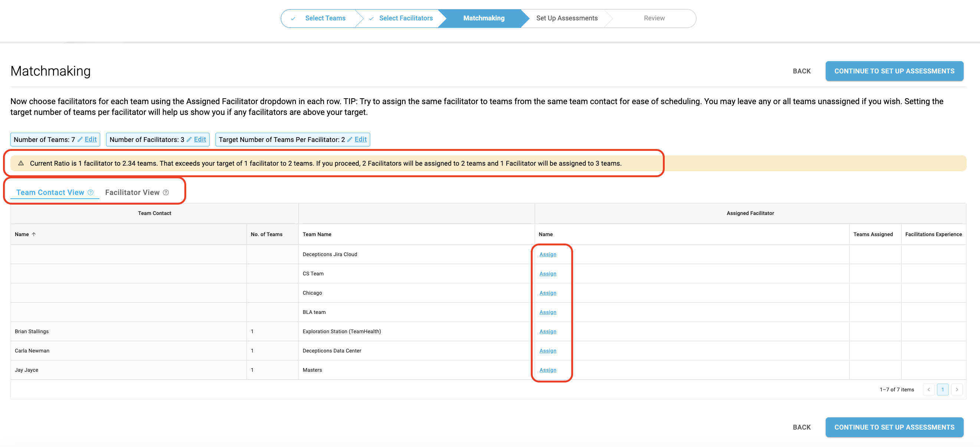The image size is (980, 447).
Task: Click the Exploration Station (TeamHealth) team name
Action: point(342,331)
